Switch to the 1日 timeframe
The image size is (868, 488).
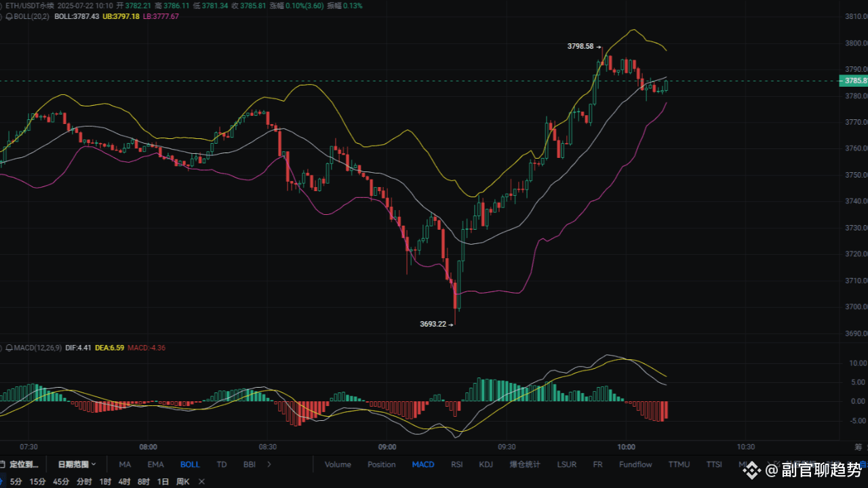[163, 481]
